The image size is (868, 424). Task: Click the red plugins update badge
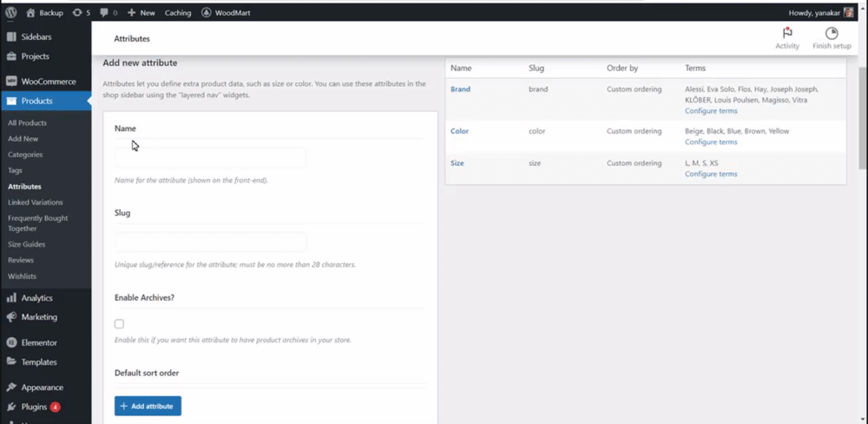pyautogui.click(x=55, y=407)
